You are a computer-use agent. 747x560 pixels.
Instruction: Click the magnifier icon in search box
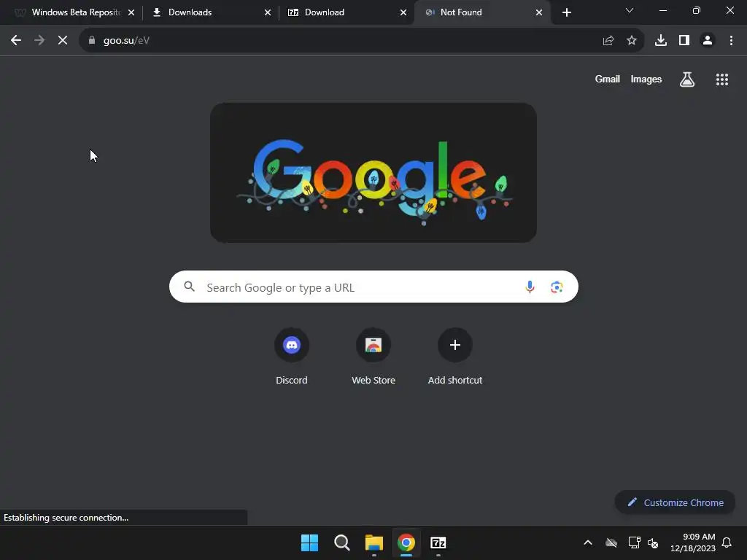pyautogui.click(x=190, y=287)
